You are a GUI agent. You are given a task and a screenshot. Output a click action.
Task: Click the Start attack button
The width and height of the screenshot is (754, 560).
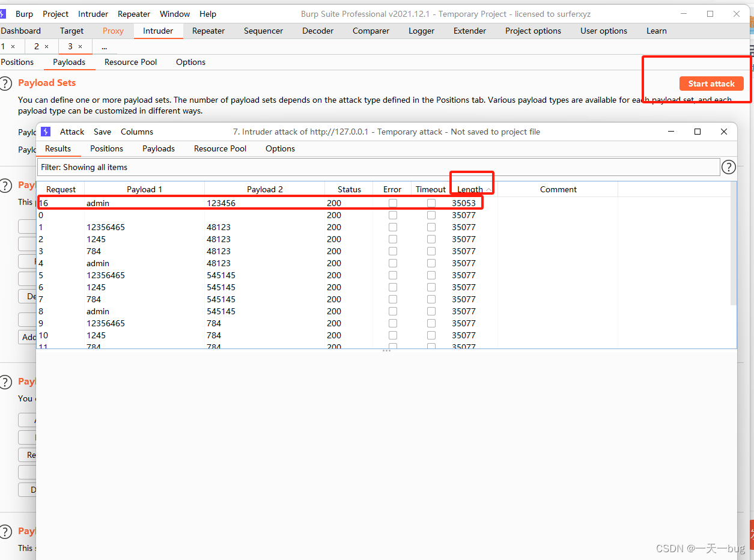pos(711,84)
